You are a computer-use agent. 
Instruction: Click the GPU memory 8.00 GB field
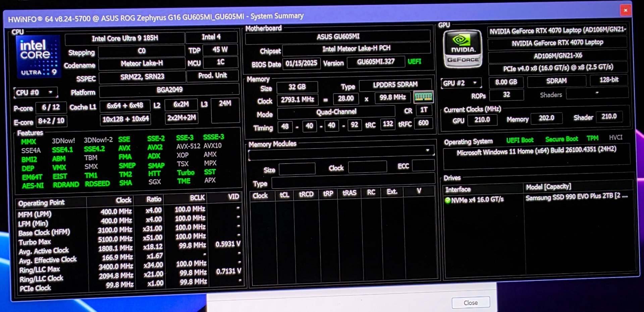(x=506, y=82)
